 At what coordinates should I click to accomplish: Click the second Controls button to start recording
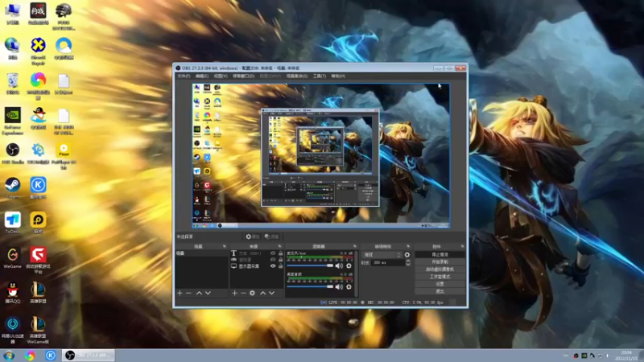(440, 262)
